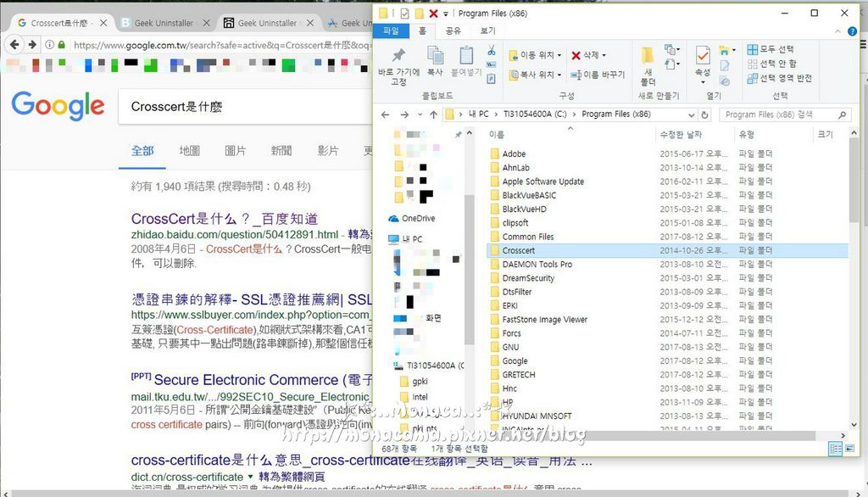Click the Google search box with Crosscert是什麼
Screen dimensions: 868x497
pos(246,106)
